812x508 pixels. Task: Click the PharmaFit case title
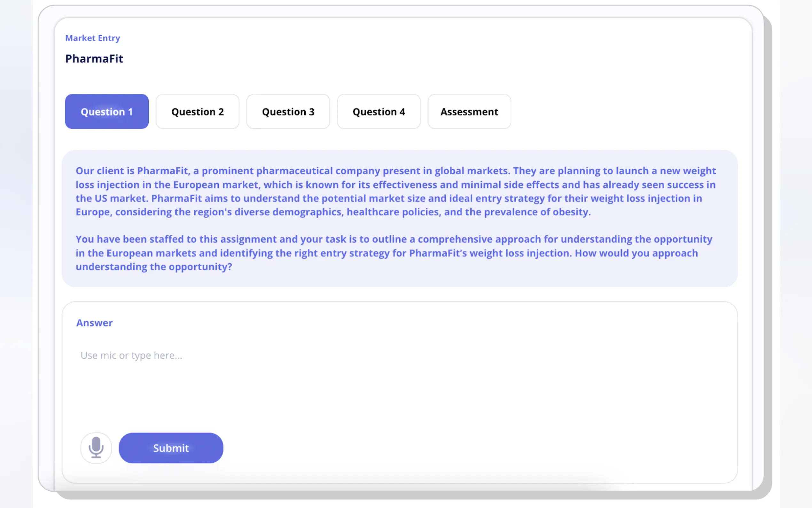(x=94, y=59)
